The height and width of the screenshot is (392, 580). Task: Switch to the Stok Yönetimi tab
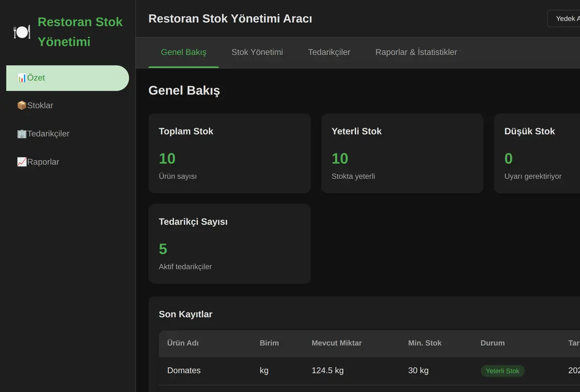point(257,52)
